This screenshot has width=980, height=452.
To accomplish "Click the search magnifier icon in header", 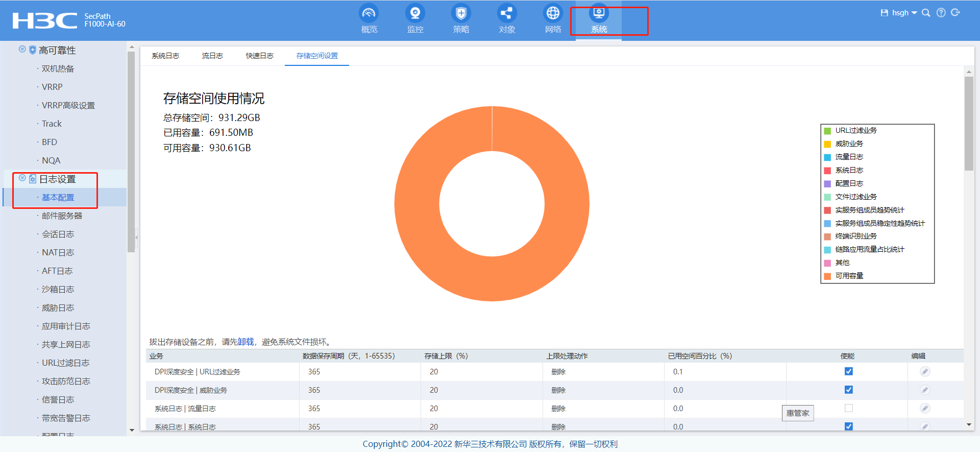I will 926,13.
